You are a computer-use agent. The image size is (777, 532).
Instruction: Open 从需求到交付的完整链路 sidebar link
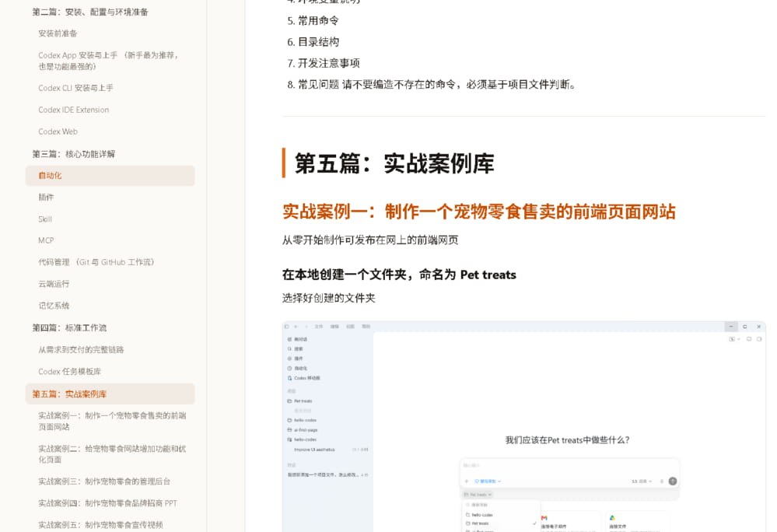(x=81, y=350)
